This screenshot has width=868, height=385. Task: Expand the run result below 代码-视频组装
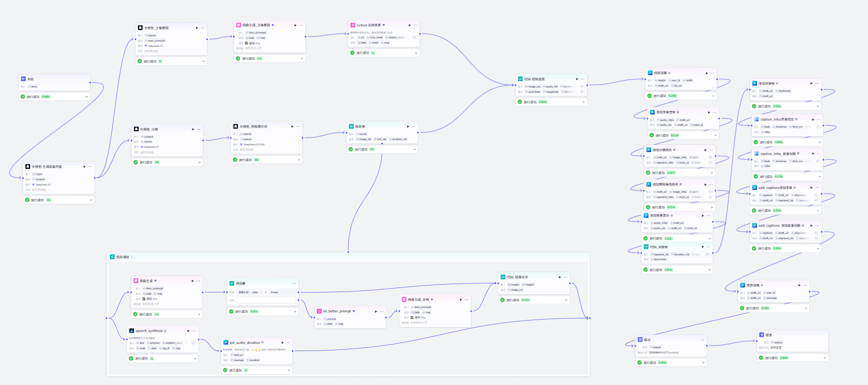[583, 102]
